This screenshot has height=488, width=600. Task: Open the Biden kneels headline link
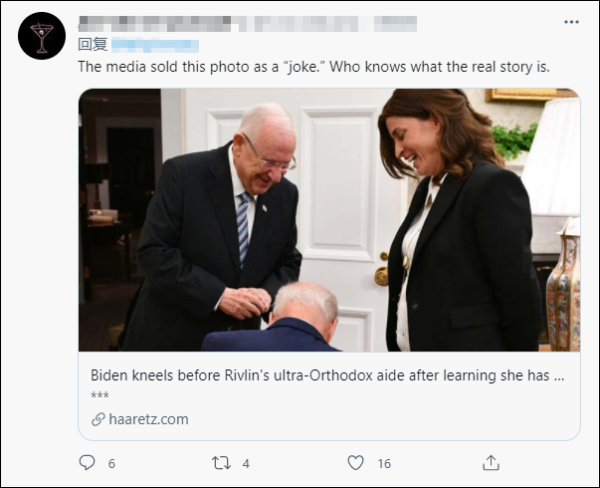(328, 375)
